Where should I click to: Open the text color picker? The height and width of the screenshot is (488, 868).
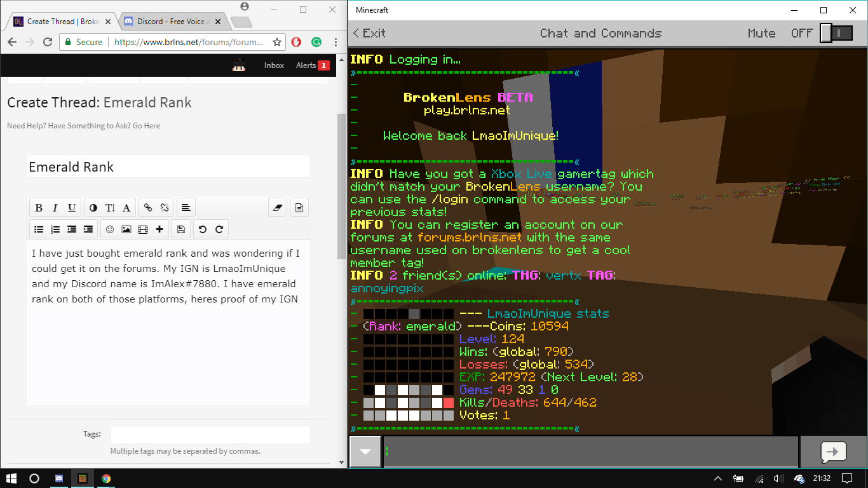click(x=93, y=207)
